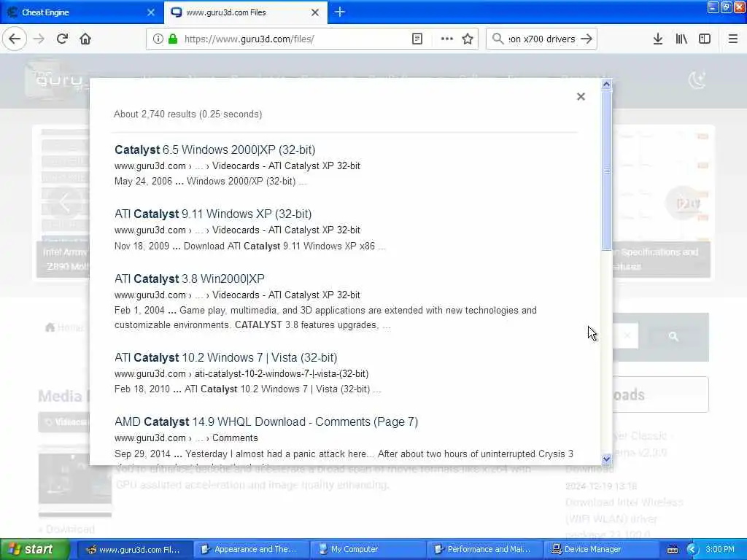
Task: Open Appearance and Themes taskbar window
Action: [x=252, y=550]
